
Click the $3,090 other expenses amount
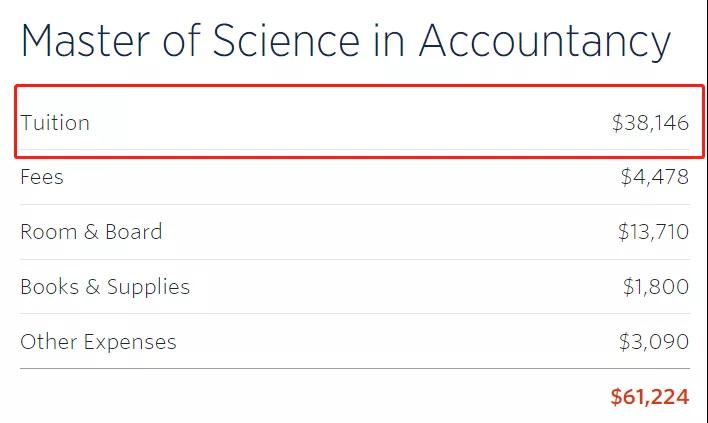point(654,342)
